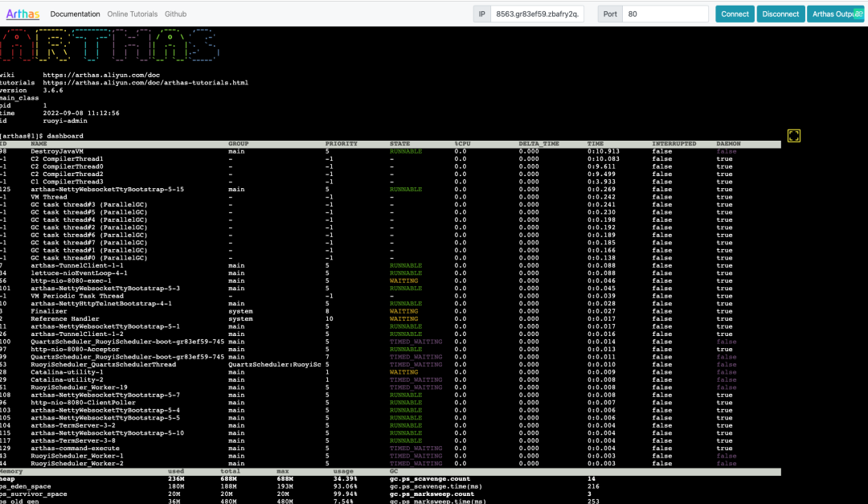The height and width of the screenshot is (504, 868).
Task: Select arthas-NettyHttpTelnetBootstrap-4-1 thread name
Action: (100, 304)
